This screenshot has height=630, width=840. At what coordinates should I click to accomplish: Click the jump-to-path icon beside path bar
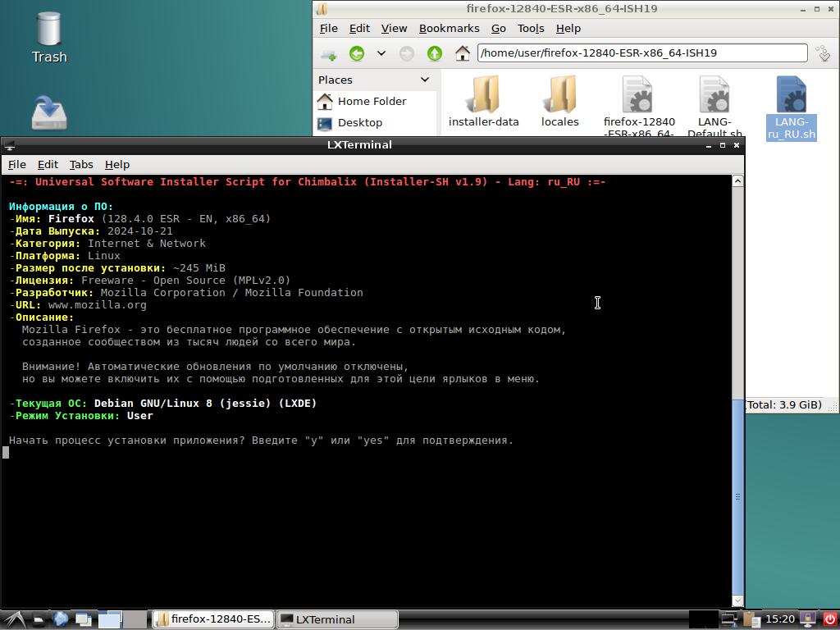coord(823,53)
